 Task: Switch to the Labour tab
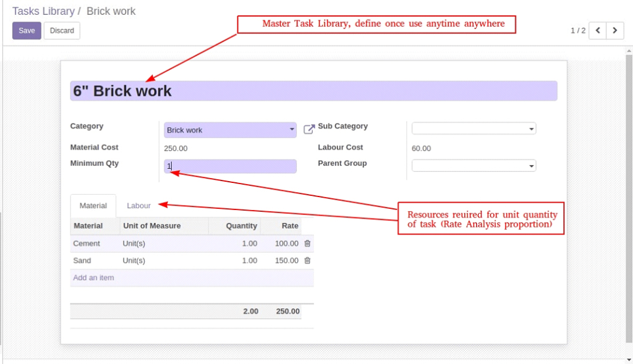coord(138,205)
